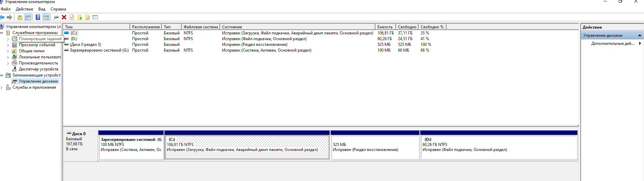Toggle the Action pane toolbar icon
Viewport: 644px width, 181px height.
46,17
